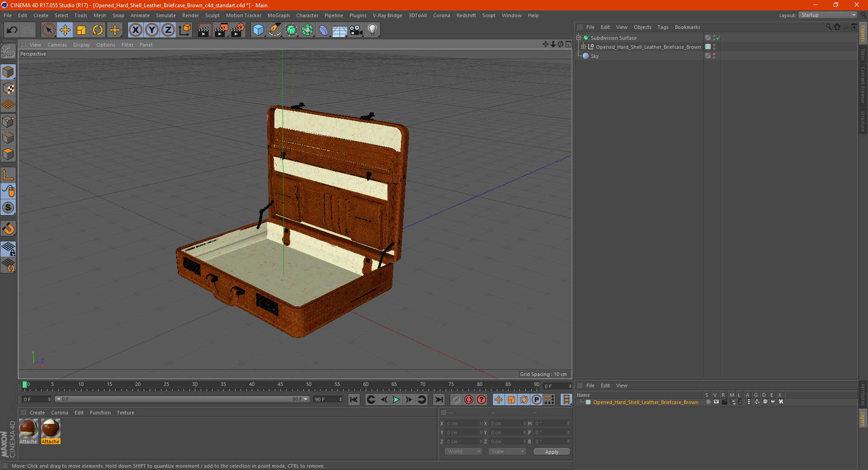Open material manager Texture menu
This screenshot has width=868, height=470.
tap(125, 413)
